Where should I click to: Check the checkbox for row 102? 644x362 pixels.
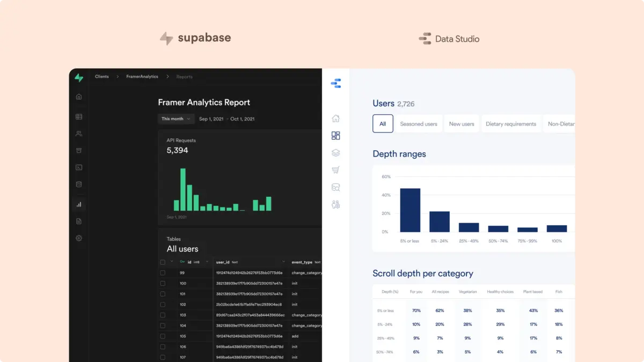163,305
